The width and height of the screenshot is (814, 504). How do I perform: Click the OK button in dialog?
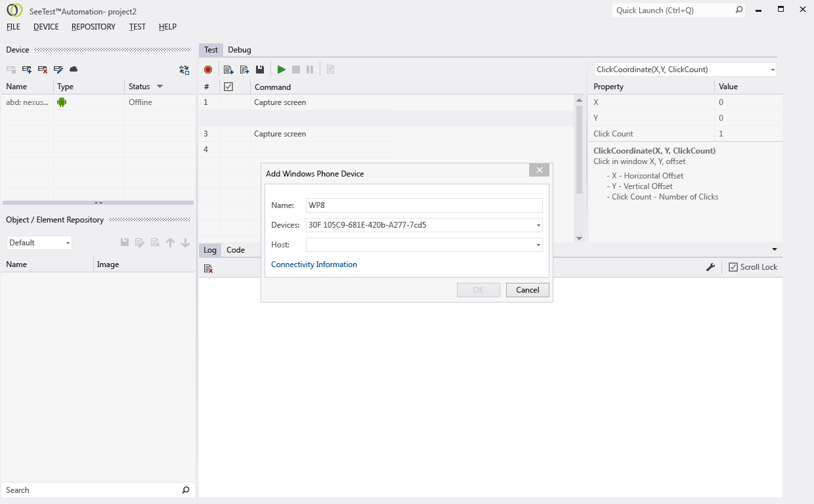click(x=479, y=290)
